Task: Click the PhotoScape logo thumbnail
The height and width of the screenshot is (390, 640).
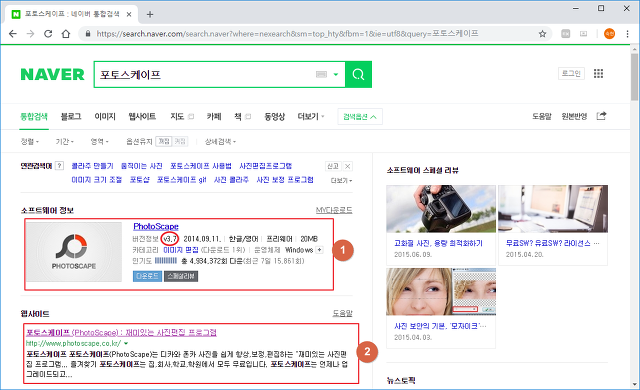Action: coord(74,252)
